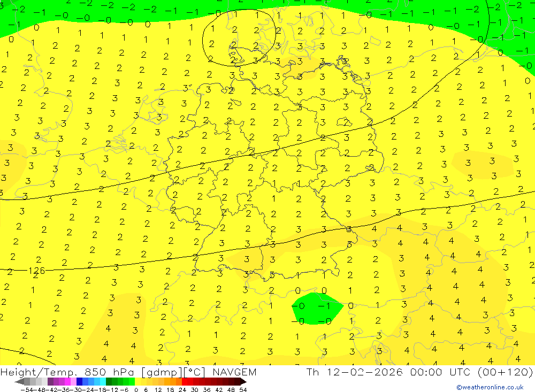Screen dimensions: 535x392
Task: Click the "[gdmp][°C]" units label
Action: pos(173,372)
